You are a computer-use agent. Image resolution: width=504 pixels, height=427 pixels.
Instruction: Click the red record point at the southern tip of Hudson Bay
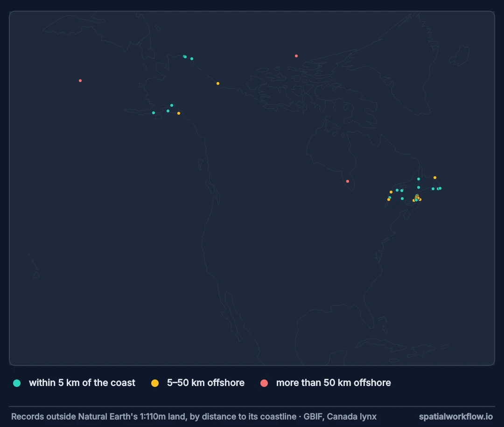coord(348,181)
